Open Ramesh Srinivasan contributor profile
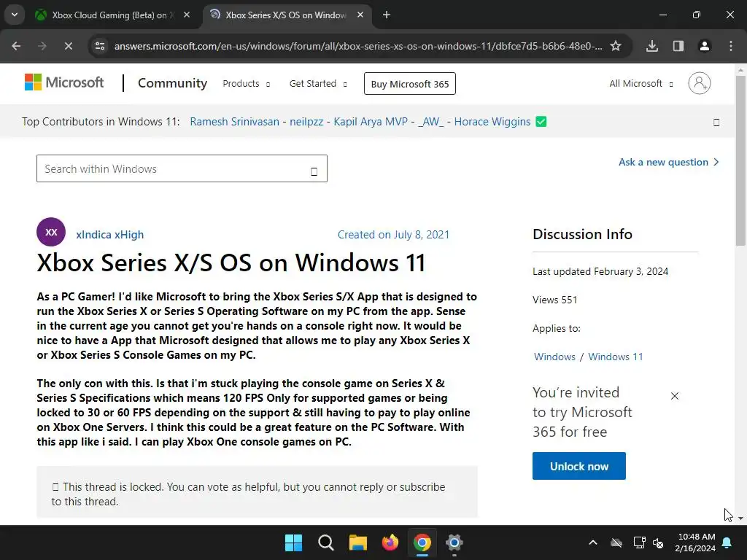The width and height of the screenshot is (747, 560). click(234, 122)
